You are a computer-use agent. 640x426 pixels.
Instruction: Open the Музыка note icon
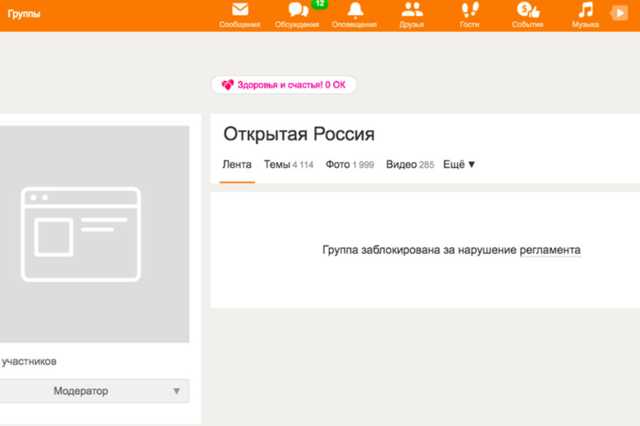(x=586, y=9)
